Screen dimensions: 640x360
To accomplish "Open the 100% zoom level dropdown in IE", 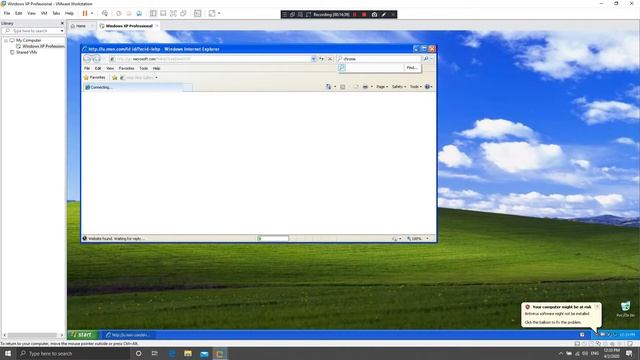I will coord(427,238).
